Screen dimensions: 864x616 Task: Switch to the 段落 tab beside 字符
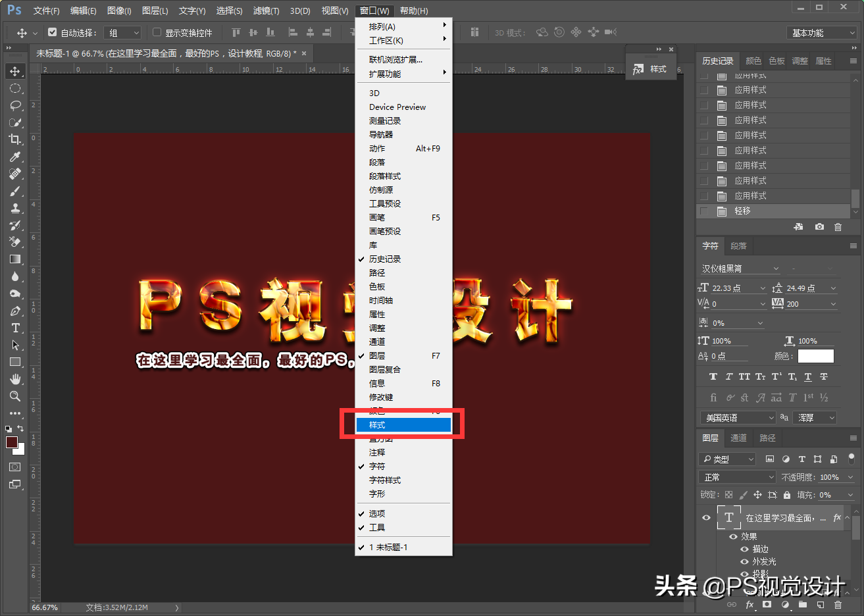pyautogui.click(x=738, y=245)
